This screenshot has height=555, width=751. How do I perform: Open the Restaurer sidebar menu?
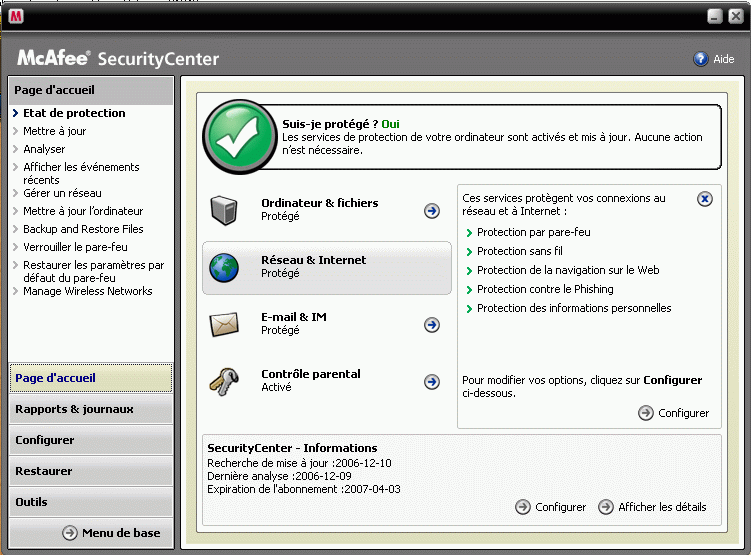click(x=91, y=471)
